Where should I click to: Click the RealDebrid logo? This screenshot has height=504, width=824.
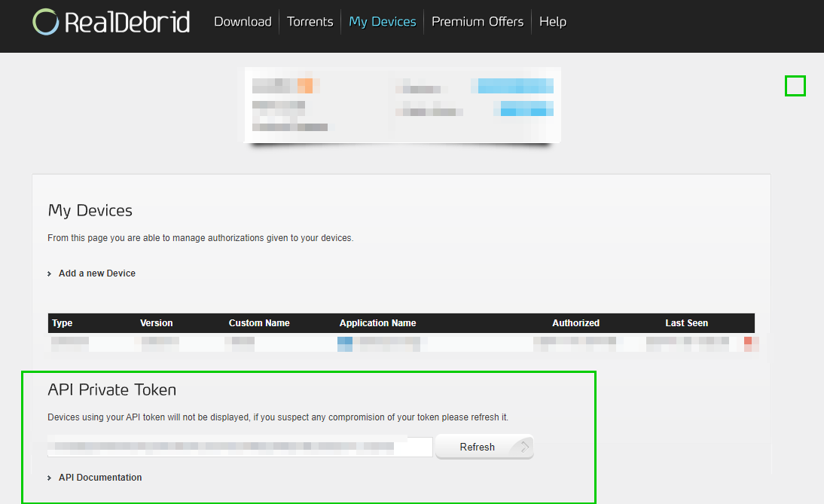(111, 22)
